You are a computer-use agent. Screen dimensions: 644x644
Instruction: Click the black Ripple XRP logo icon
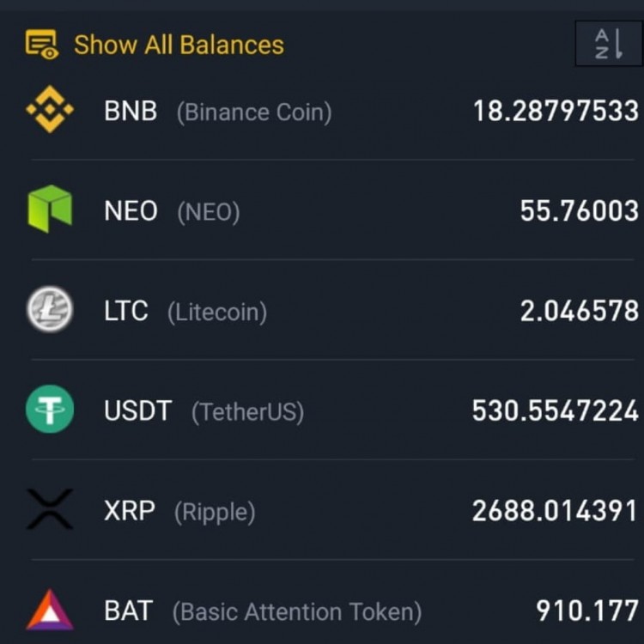click(x=50, y=509)
